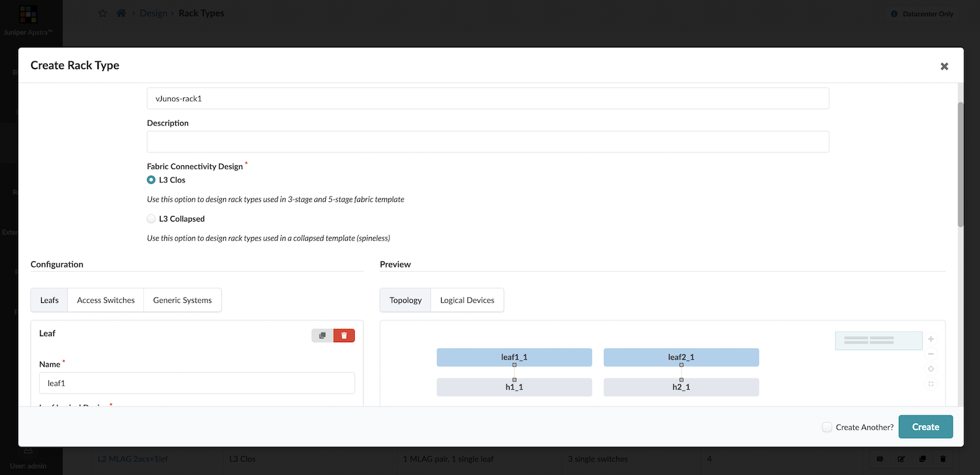Click Datacenter Only label in header

click(927, 14)
